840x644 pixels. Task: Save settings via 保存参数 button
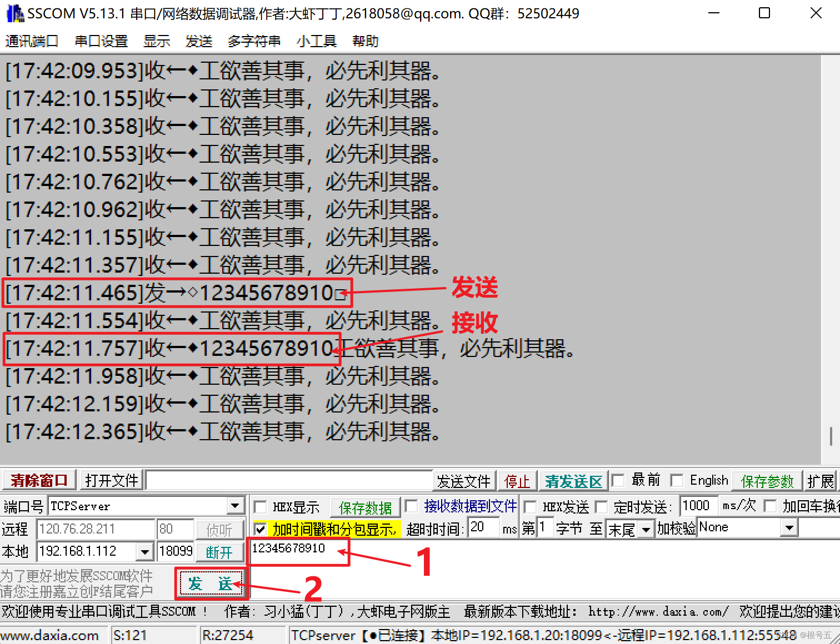pyautogui.click(x=767, y=481)
